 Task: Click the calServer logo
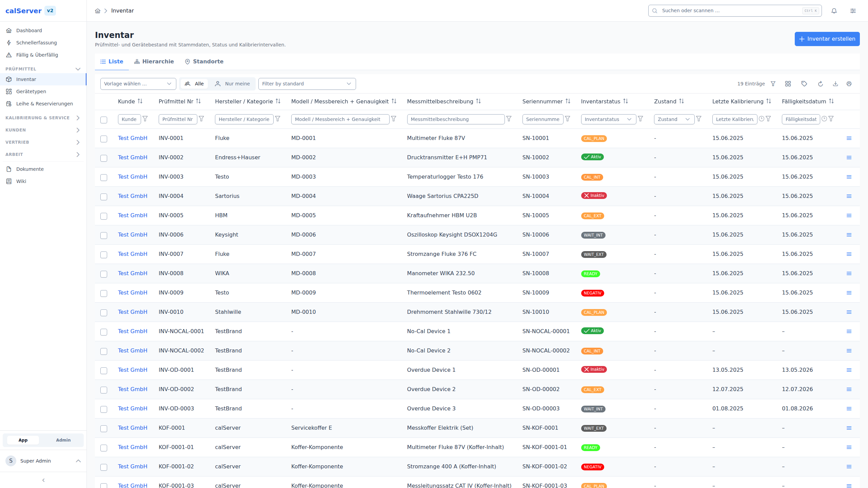pos(23,11)
